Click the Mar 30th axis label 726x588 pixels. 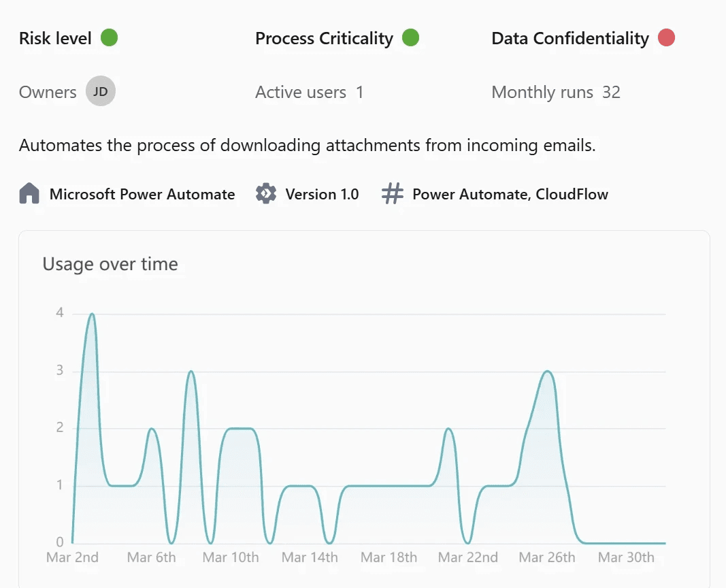[x=626, y=557]
